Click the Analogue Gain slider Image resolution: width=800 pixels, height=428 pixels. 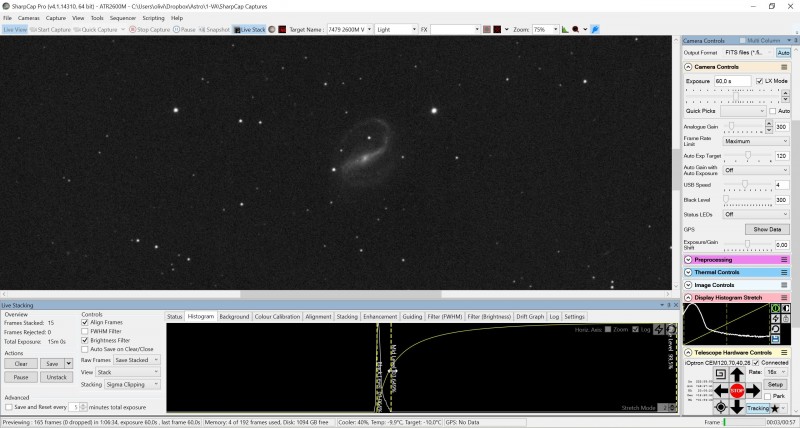point(745,127)
